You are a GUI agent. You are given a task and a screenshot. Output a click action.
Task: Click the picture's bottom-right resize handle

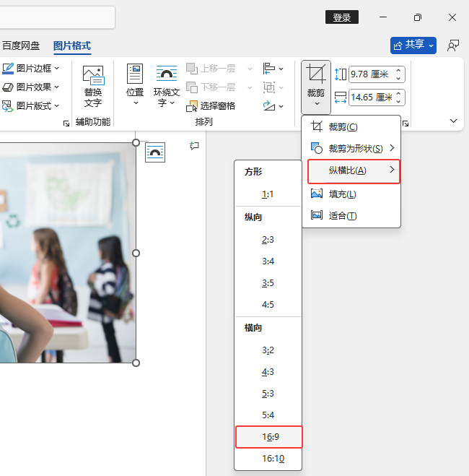pyautogui.click(x=136, y=363)
